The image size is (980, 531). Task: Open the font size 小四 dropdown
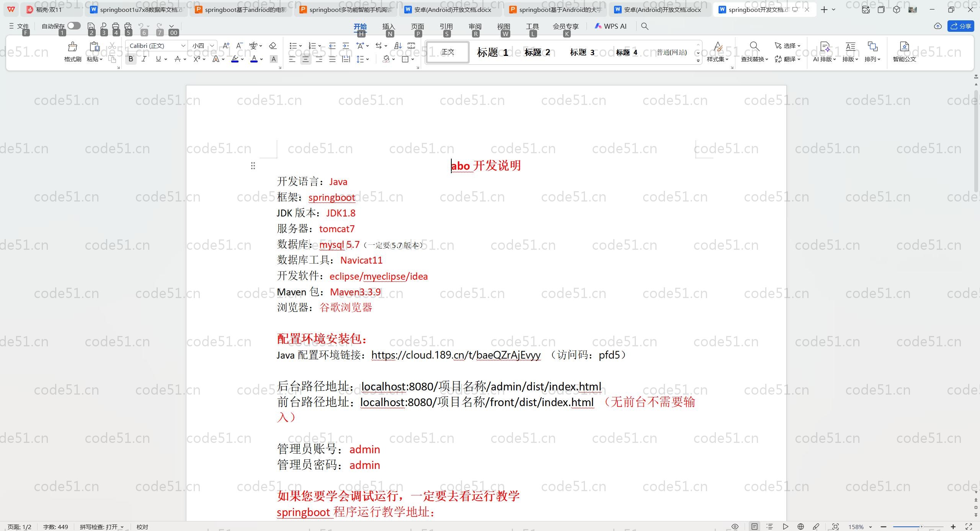click(x=212, y=46)
